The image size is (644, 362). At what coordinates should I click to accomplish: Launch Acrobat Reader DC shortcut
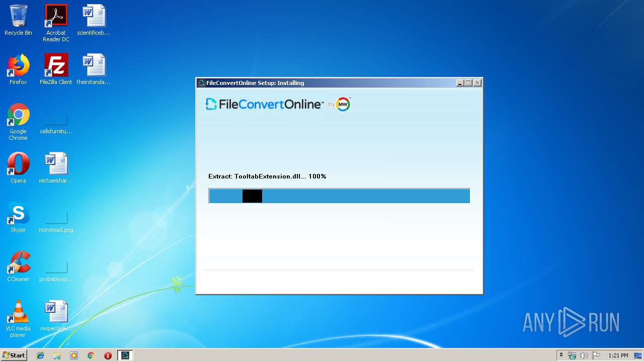[56, 23]
